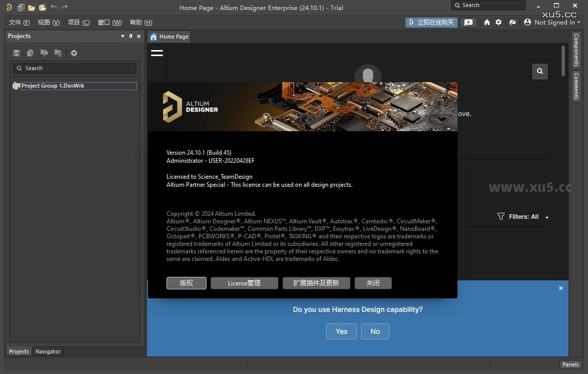
Task: Close the About dialog with 关闭 button
Action: click(373, 283)
